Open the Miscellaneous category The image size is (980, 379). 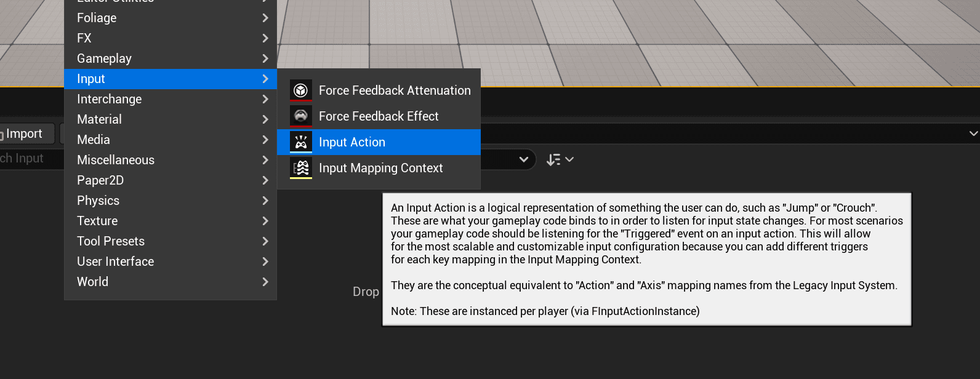(x=116, y=160)
